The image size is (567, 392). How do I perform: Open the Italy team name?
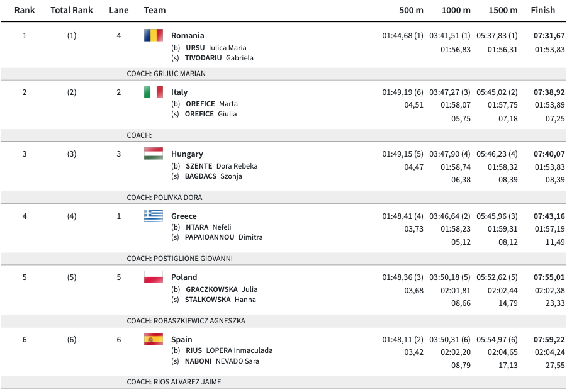179,92
